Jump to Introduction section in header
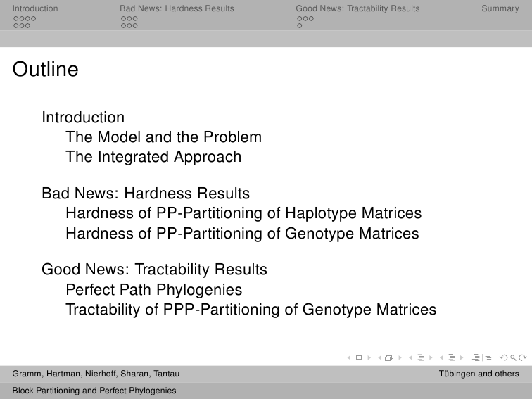532x399 pixels. pyautogui.click(x=35, y=8)
